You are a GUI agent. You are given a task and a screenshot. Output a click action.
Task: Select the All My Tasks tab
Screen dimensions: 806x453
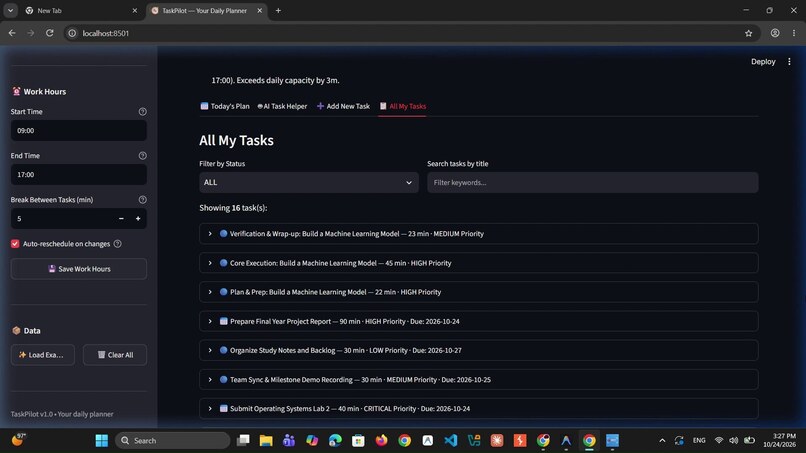pos(402,106)
